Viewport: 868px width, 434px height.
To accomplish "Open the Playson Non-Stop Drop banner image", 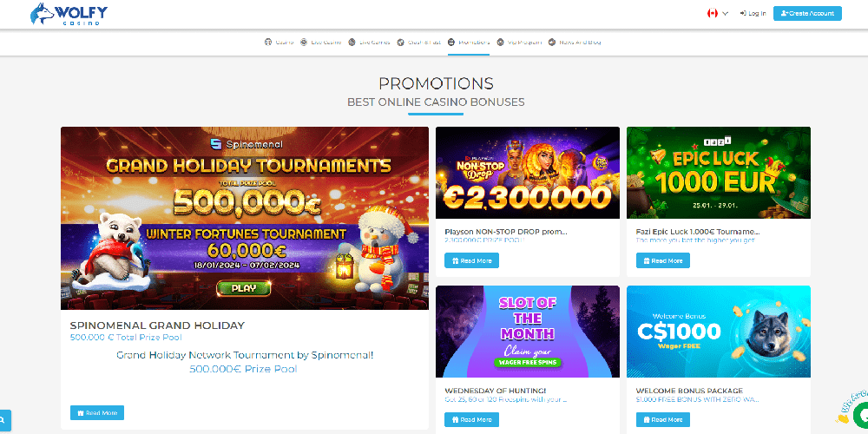I will [x=528, y=173].
